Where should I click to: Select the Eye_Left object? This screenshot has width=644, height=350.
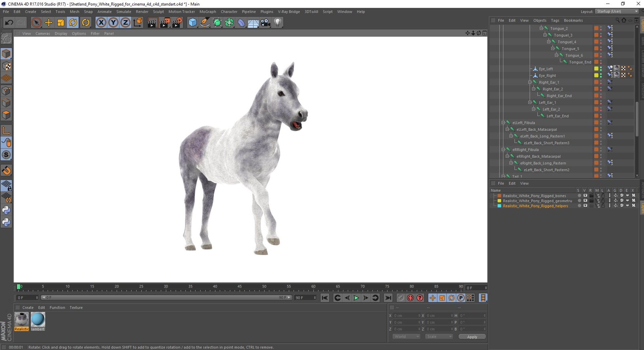tap(546, 69)
